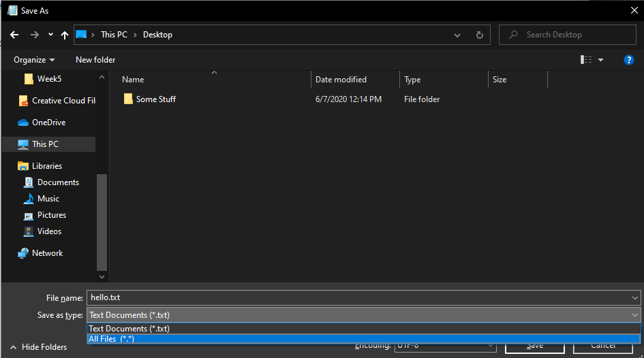Open the view options dropdown arrow
644x358 pixels.
click(600, 60)
